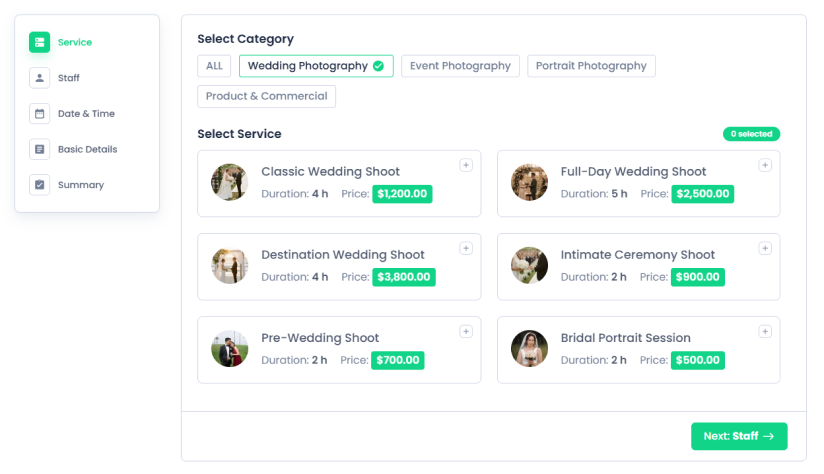Click green checkmark on Wedding Photography

point(378,66)
